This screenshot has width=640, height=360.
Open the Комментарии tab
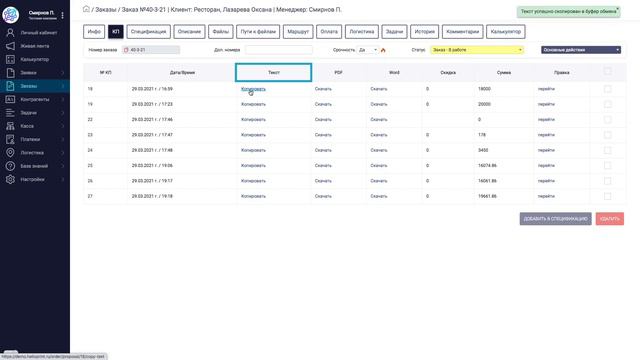[x=462, y=31]
